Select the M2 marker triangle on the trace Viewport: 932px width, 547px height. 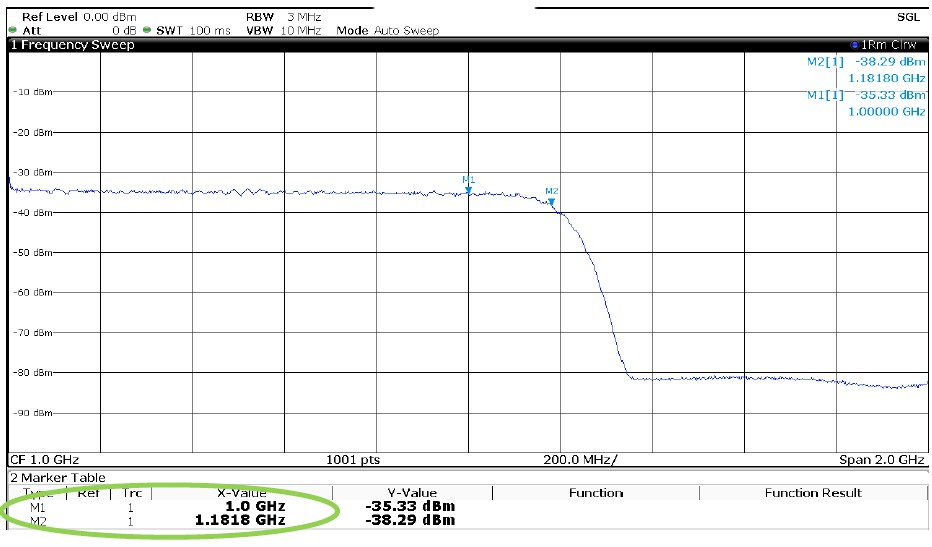pyautogui.click(x=551, y=201)
